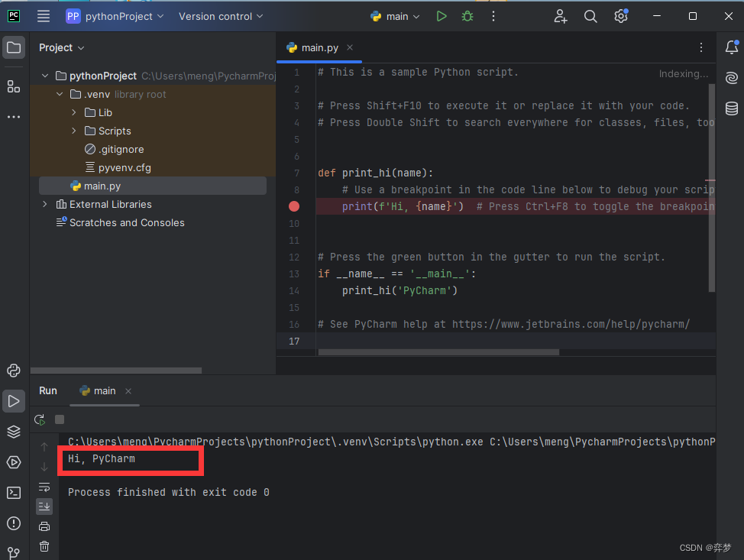Click 'Process finished with exit code 0'
This screenshot has width=744, height=560.
pos(169,492)
